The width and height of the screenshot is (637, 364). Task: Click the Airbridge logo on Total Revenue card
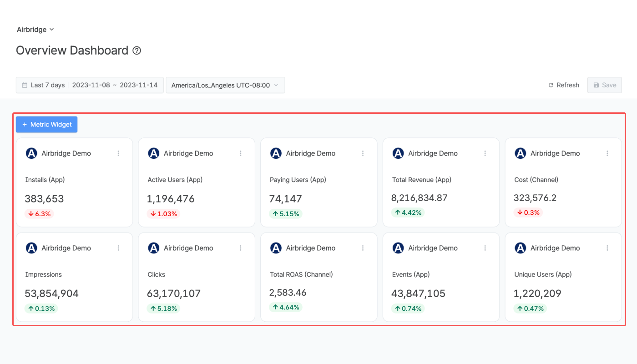point(398,153)
